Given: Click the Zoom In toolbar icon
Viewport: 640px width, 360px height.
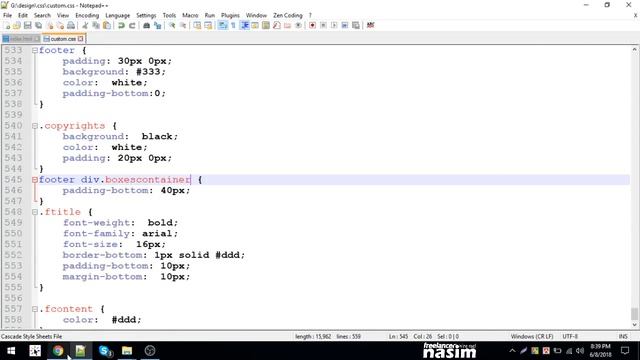Looking at the screenshot, I should click(172, 25).
